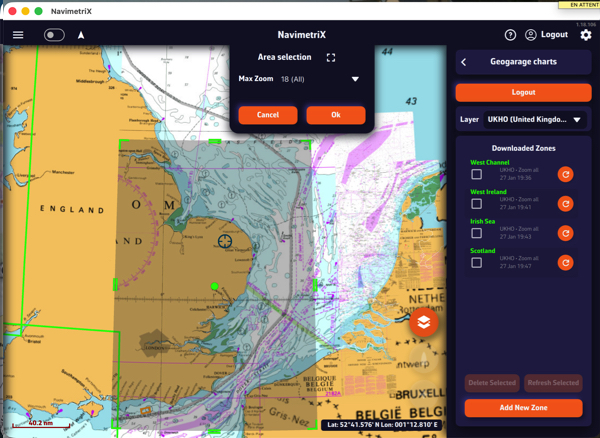Click the right edge handle of selection area
600x438 pixels.
(x=315, y=285)
